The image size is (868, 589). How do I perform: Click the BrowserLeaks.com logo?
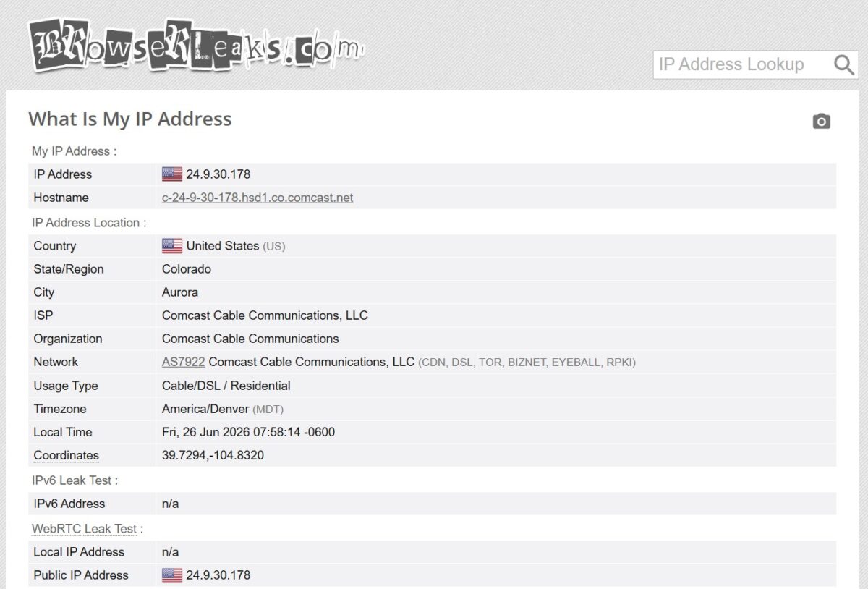(x=196, y=45)
